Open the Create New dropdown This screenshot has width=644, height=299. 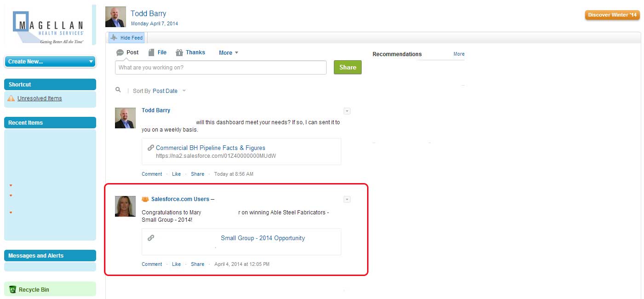pos(51,61)
